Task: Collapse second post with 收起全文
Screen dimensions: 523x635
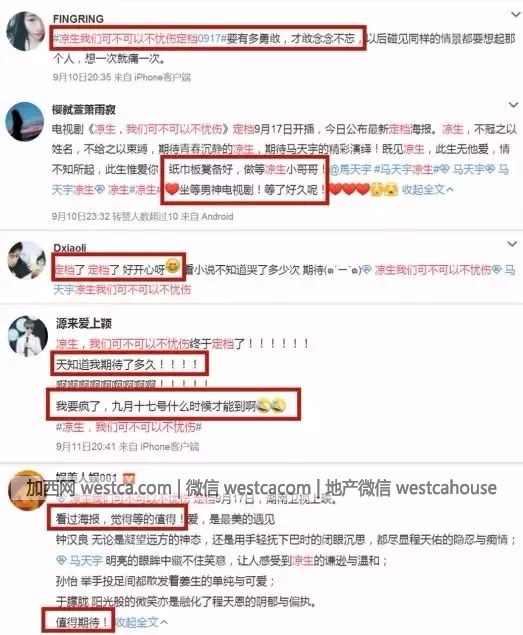Action: pos(427,189)
